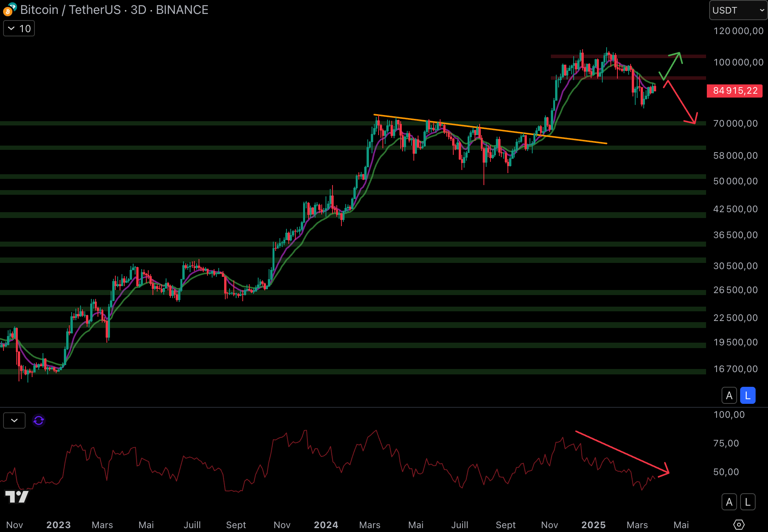The height and width of the screenshot is (532, 768).
Task: Click the 2024 label on time axis
Action: 326,525
